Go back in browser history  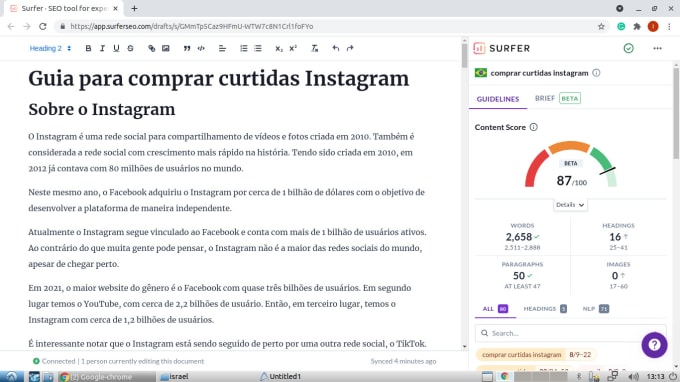11,26
